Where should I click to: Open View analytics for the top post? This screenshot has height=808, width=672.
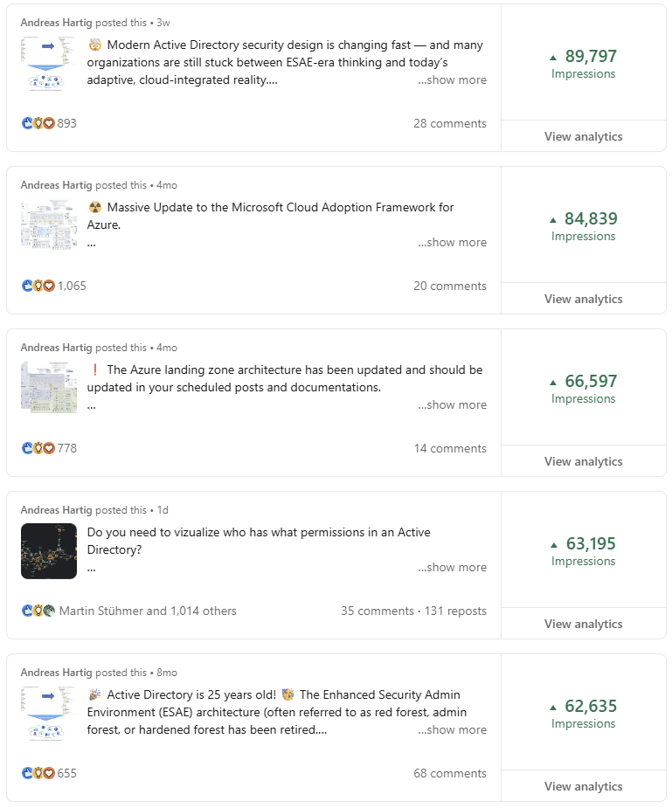pos(583,136)
